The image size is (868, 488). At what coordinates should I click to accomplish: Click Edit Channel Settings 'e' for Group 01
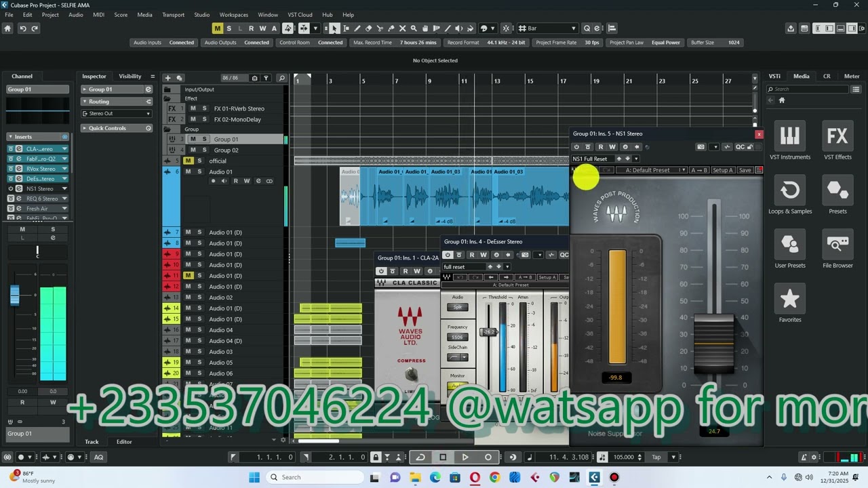(149, 89)
